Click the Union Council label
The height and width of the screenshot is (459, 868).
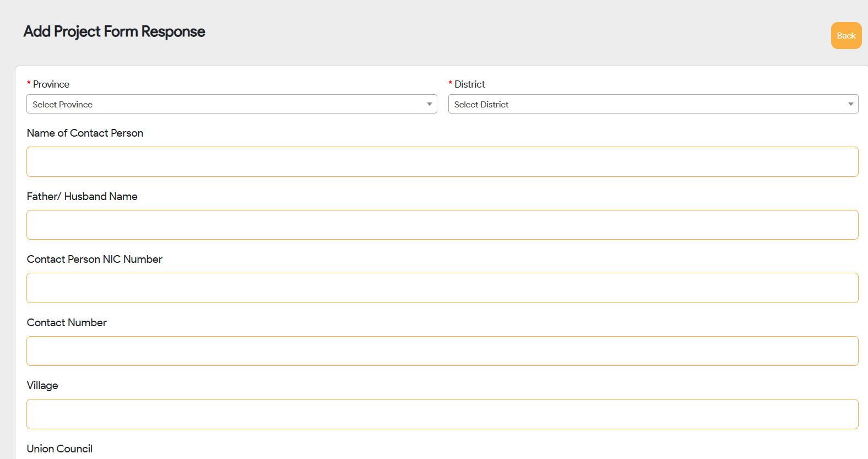pos(59,449)
